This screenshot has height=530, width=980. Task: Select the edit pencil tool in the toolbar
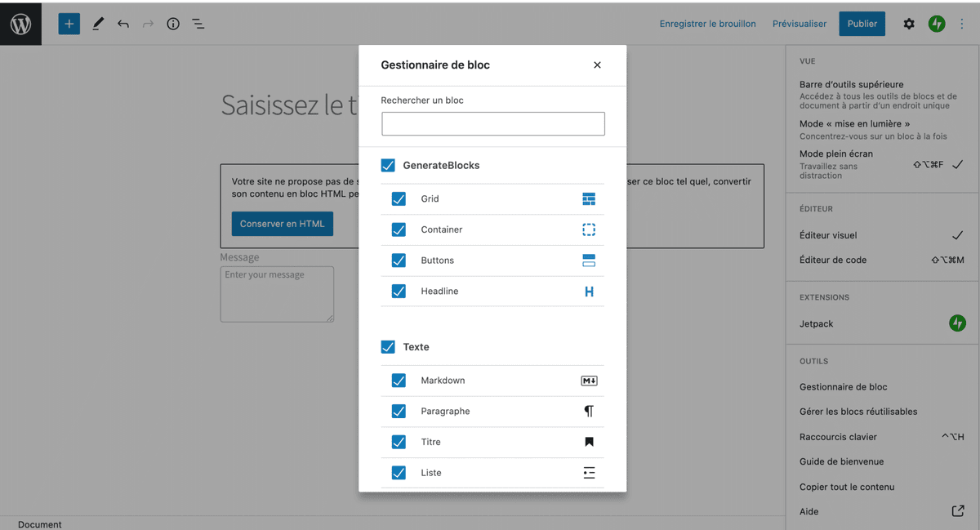point(98,24)
